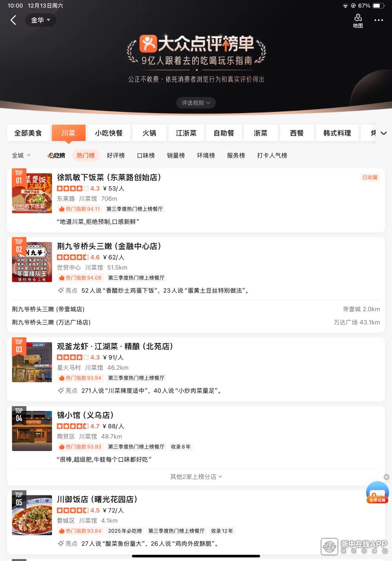Viewport: 392px width, 561px height.
Task: Open the 金华 city selector dropdown
Action: (40, 20)
